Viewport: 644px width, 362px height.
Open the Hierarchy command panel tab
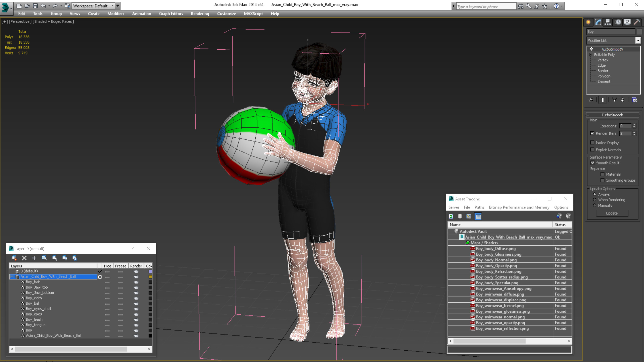[x=608, y=22]
